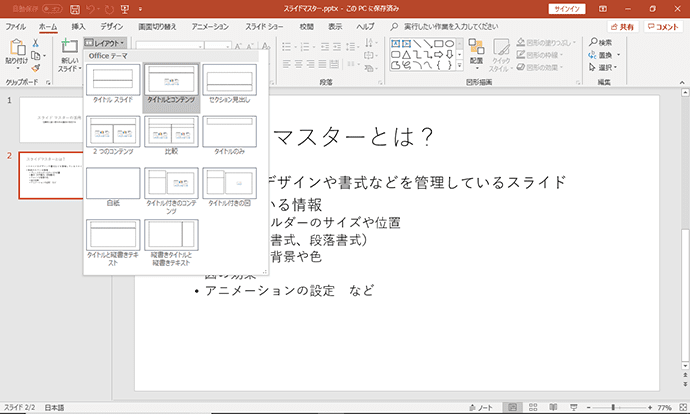This screenshot has height=414, width=690.
Task: Switch to the デザイン tab
Action: [x=113, y=25]
